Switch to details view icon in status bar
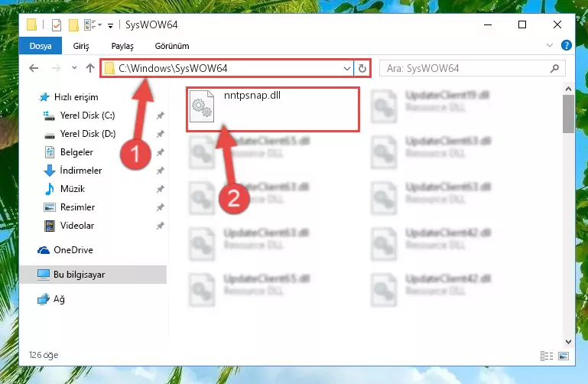This screenshot has height=384, width=588. pyautogui.click(x=547, y=356)
